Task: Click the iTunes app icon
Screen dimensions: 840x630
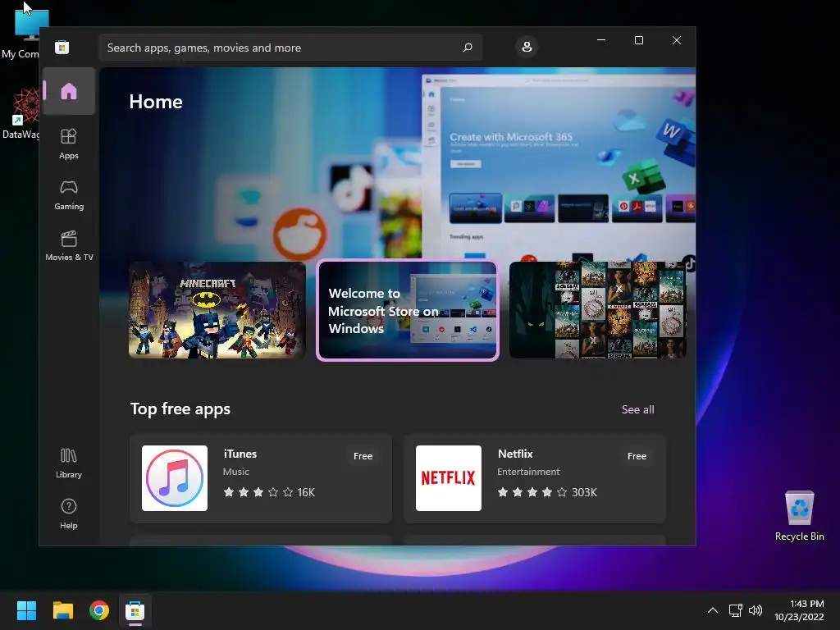Action: (x=175, y=478)
